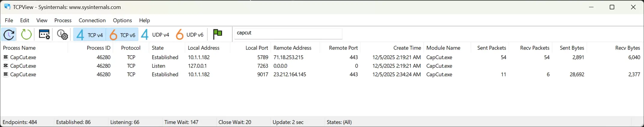Open the Connection menu

92,20
